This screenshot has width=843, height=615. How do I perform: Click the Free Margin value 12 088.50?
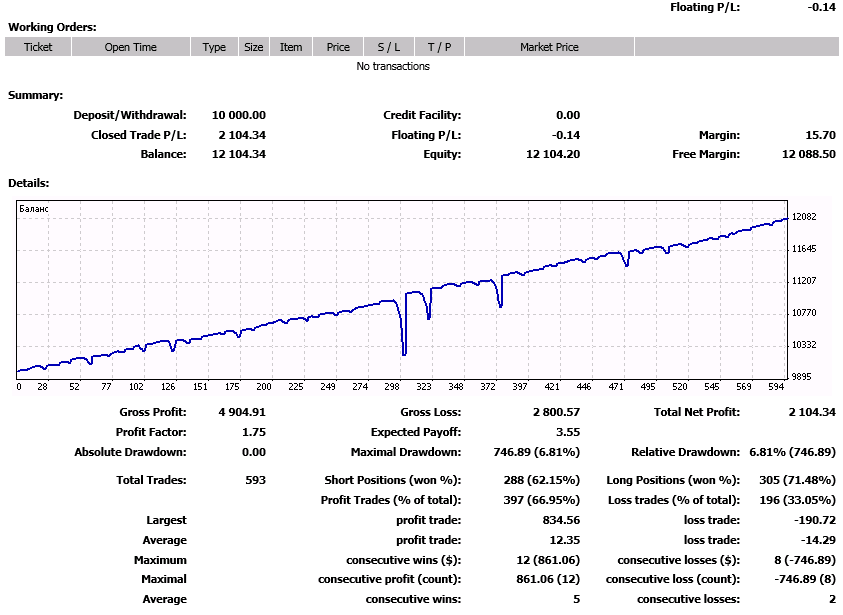(x=808, y=154)
